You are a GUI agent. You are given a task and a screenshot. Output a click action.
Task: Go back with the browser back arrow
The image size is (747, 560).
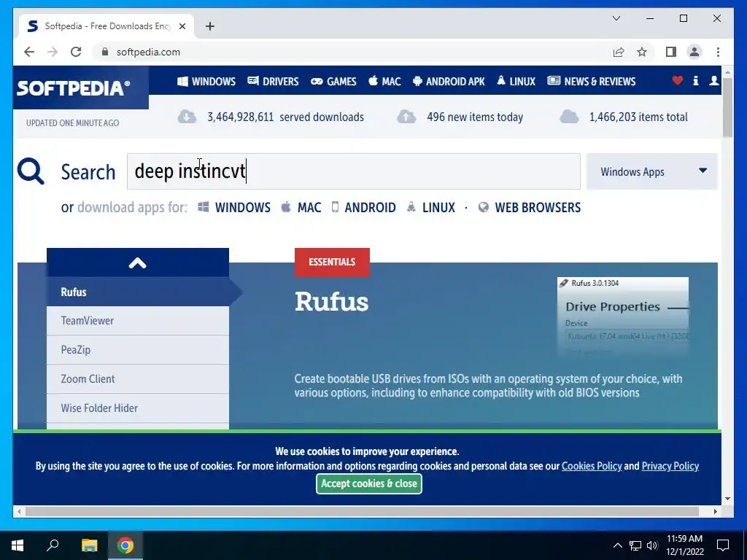(x=29, y=52)
